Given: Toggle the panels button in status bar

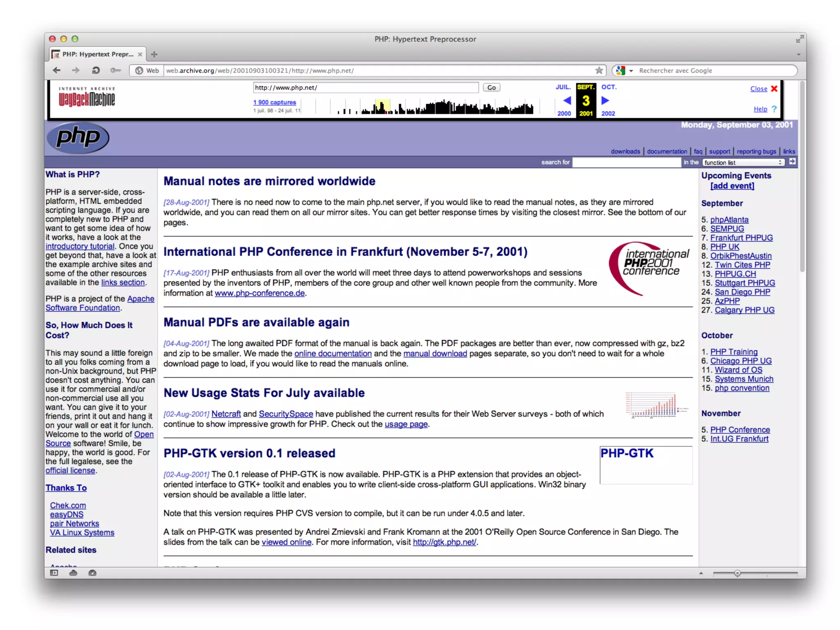Looking at the screenshot, I should (54, 573).
